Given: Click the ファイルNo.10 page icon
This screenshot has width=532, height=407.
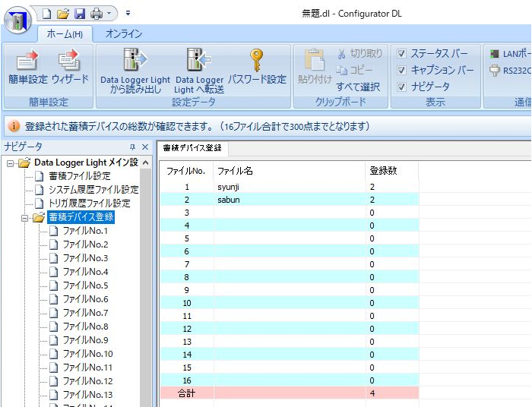Looking at the screenshot, I should point(54,354).
